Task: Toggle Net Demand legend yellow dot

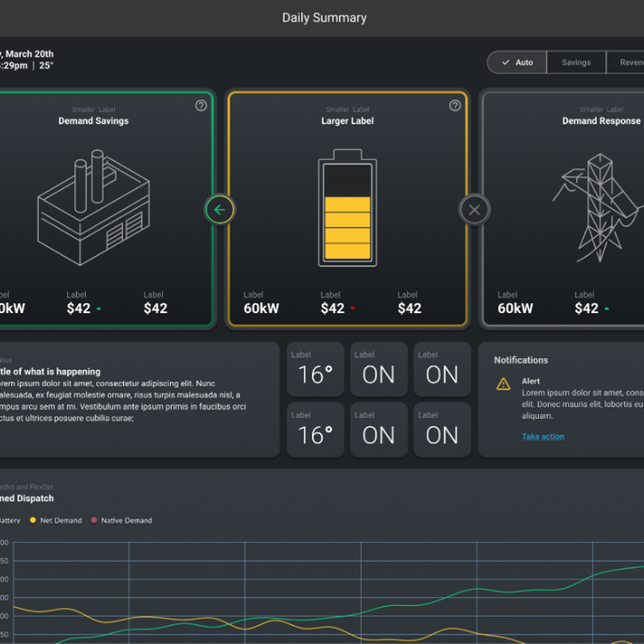Action: point(33,520)
